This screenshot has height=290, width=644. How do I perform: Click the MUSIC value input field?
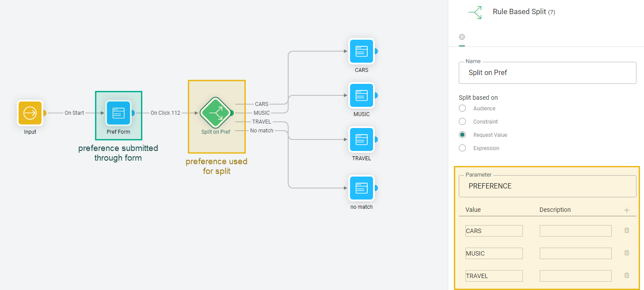pos(494,253)
